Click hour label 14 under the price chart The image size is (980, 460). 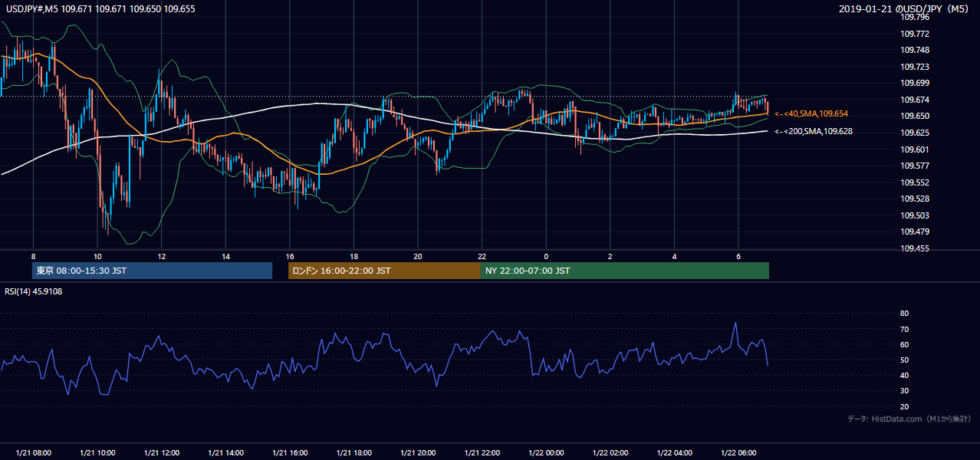(x=225, y=256)
